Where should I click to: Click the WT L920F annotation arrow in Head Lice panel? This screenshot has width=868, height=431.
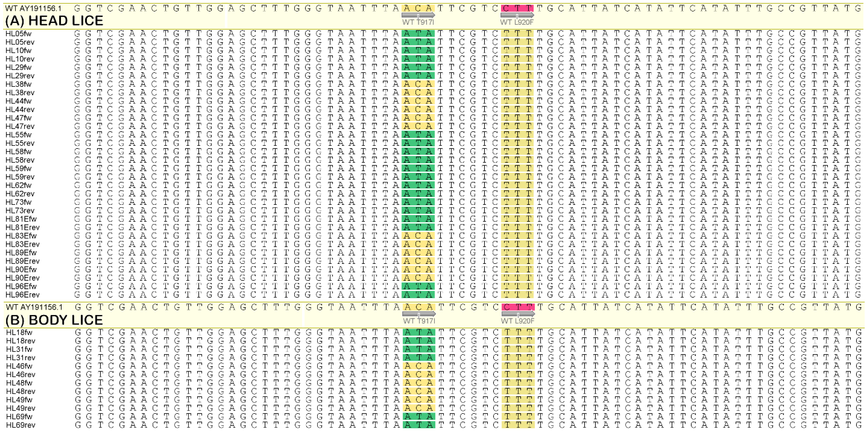click(x=517, y=15)
